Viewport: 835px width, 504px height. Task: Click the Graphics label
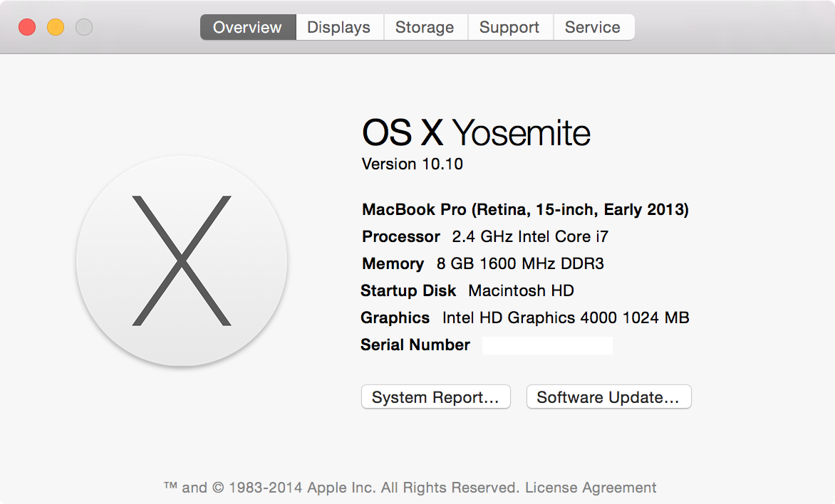coord(395,317)
